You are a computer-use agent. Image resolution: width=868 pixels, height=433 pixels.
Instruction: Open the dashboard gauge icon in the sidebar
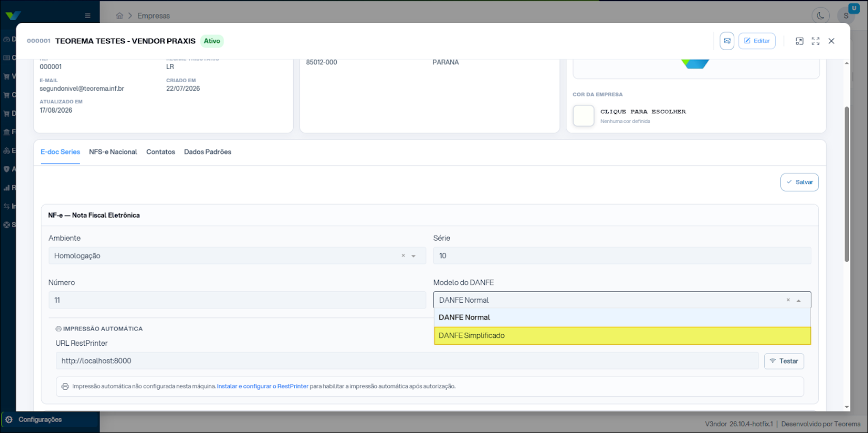click(x=7, y=39)
